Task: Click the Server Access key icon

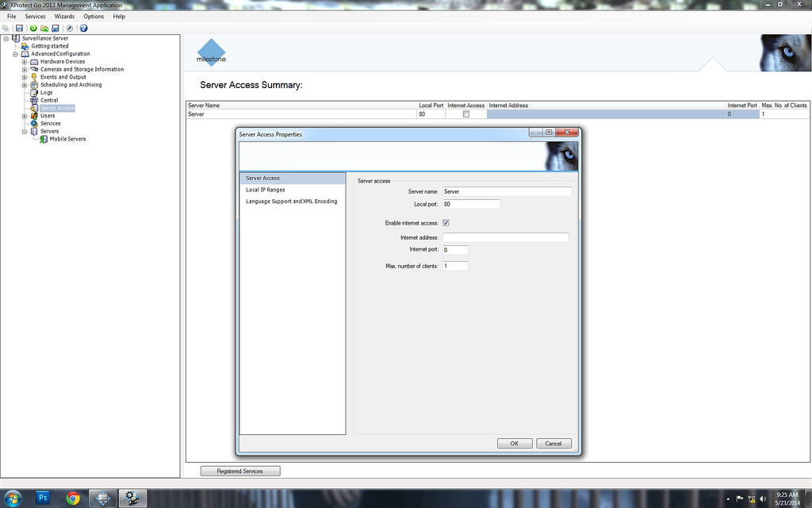Action: [34, 108]
